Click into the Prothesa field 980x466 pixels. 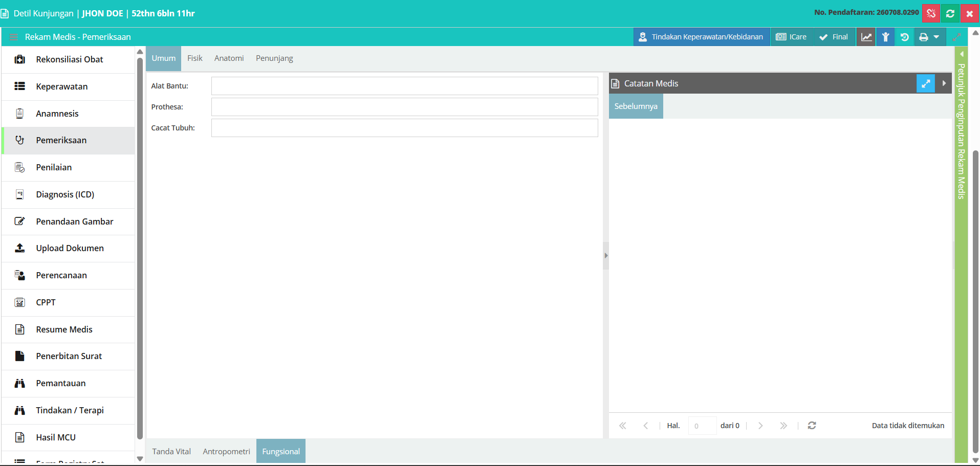coord(405,107)
